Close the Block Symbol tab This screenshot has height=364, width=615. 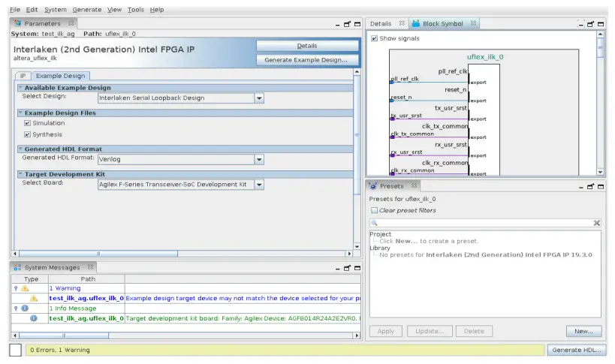point(473,23)
